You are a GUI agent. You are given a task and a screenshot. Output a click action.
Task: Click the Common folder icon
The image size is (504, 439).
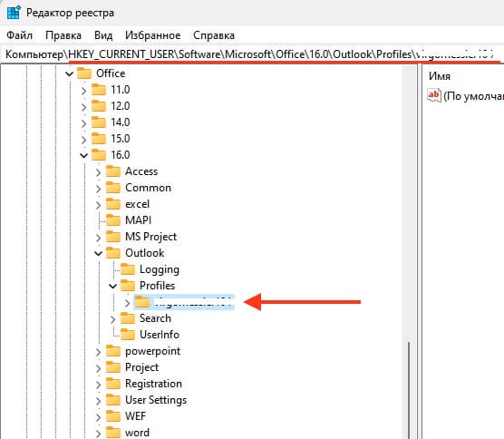tap(113, 188)
